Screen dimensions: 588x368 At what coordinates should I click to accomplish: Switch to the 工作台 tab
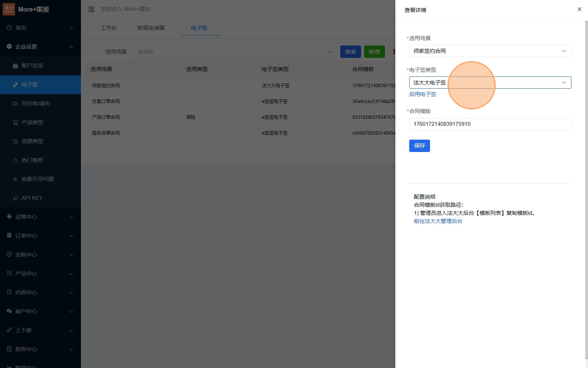[x=108, y=28]
